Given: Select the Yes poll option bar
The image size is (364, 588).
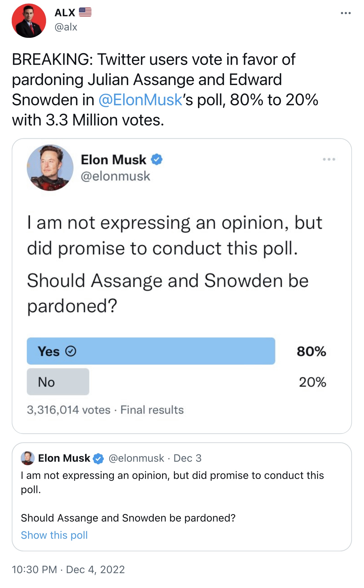Looking at the screenshot, I should 151,351.
